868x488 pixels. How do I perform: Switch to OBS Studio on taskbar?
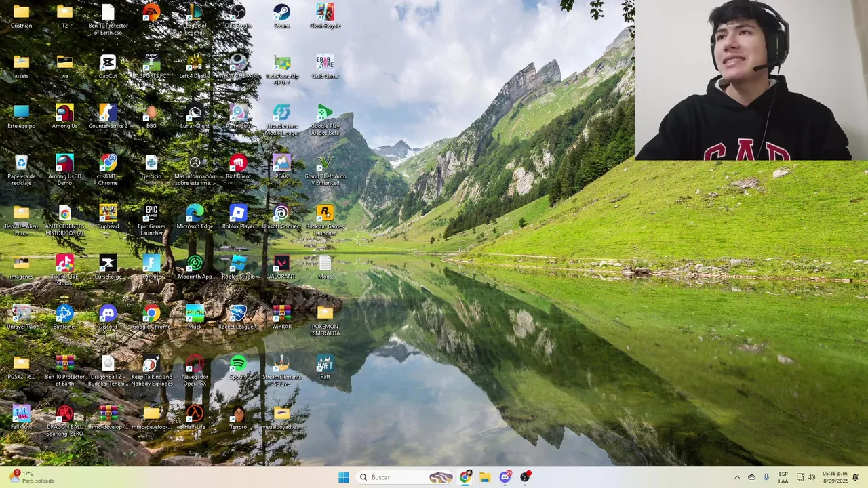click(525, 477)
